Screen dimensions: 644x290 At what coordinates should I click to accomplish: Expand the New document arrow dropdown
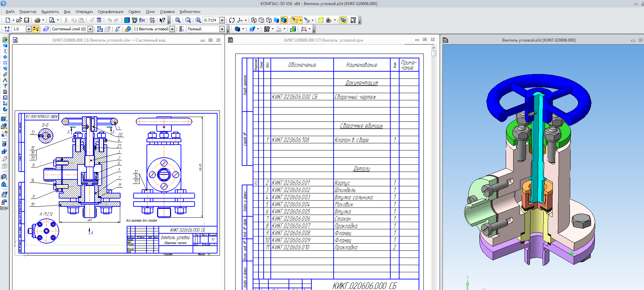pyautogui.click(x=13, y=20)
